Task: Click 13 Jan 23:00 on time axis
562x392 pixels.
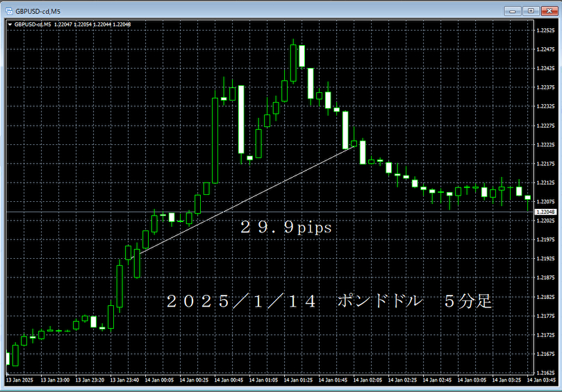Action: tap(54, 380)
